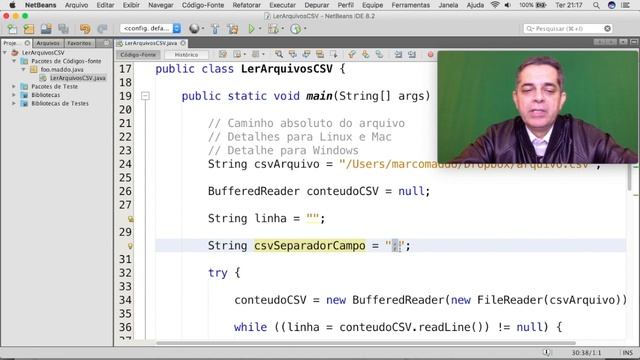The image size is (640, 360).
Task: Switch to the Arquivos tab
Action: click(48, 43)
